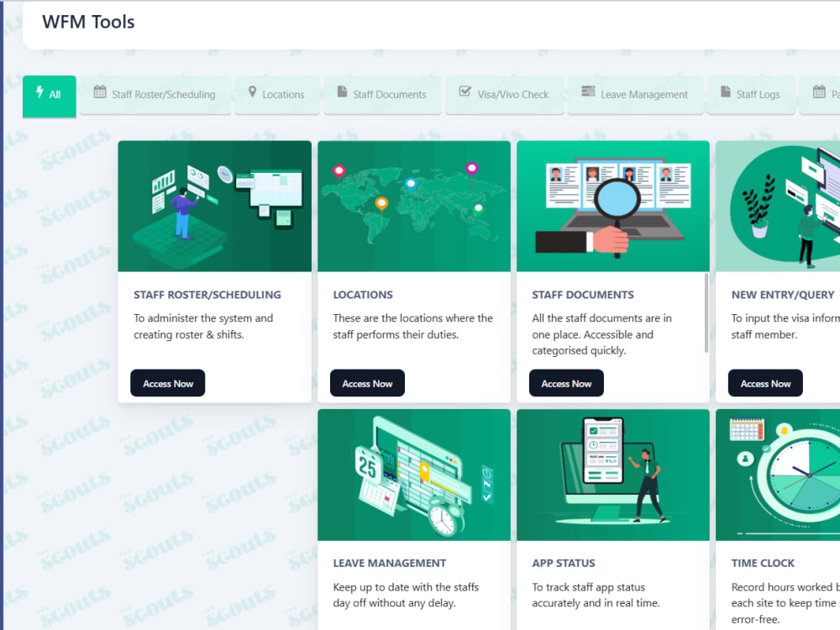Click checkmark icon on Visa/Vivo Check tab
Image resolution: width=840 pixels, height=630 pixels.
[x=465, y=92]
